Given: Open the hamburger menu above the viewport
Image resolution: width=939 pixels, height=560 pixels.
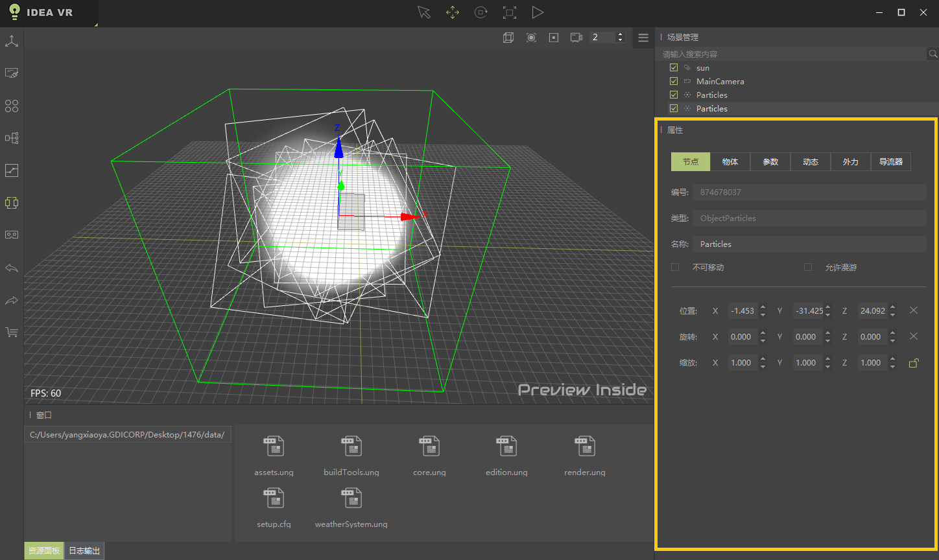Looking at the screenshot, I should [x=643, y=38].
